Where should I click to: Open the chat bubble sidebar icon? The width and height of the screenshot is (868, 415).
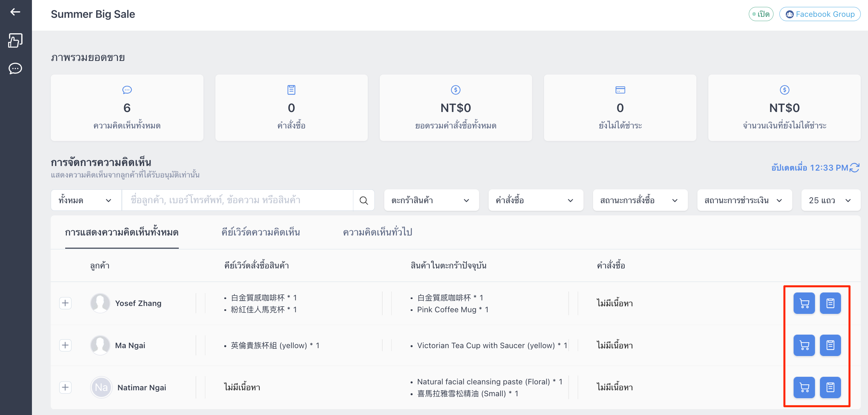point(15,69)
